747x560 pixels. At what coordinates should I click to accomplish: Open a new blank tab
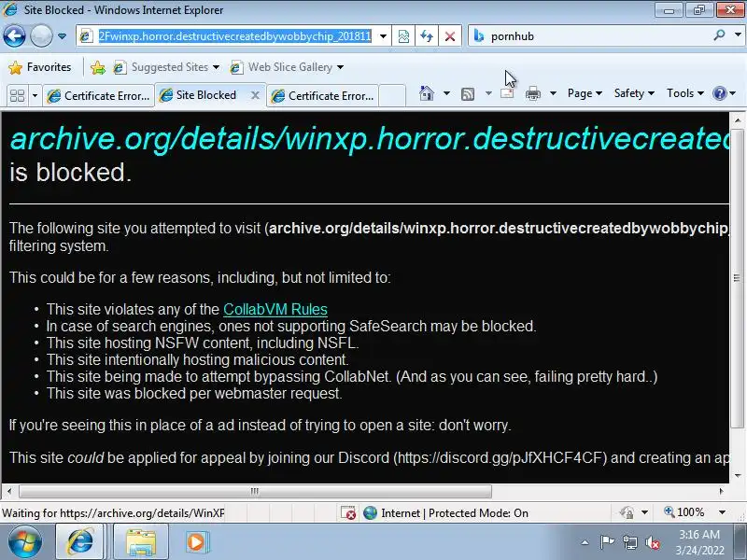392,96
